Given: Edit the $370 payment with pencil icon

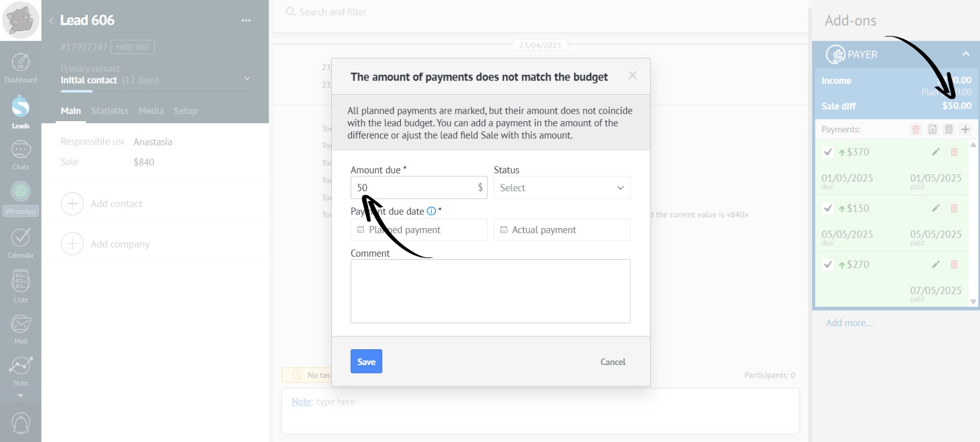Looking at the screenshot, I should (x=936, y=152).
